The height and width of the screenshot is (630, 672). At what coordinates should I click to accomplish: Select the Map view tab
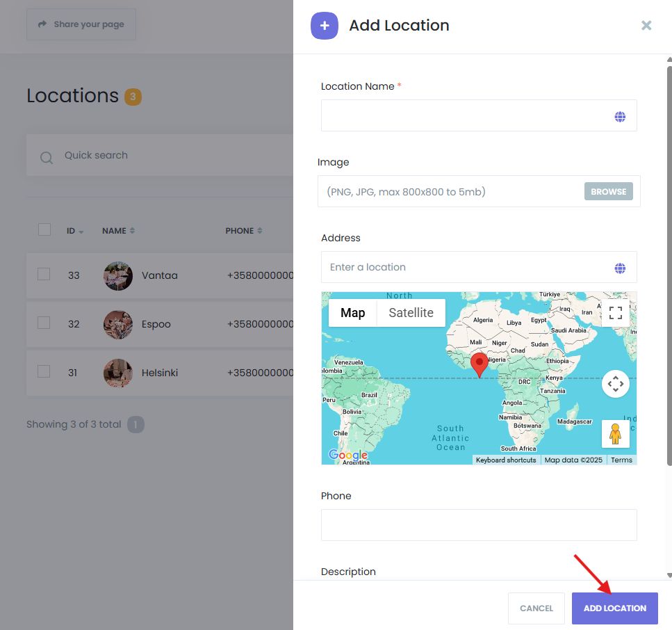352,313
